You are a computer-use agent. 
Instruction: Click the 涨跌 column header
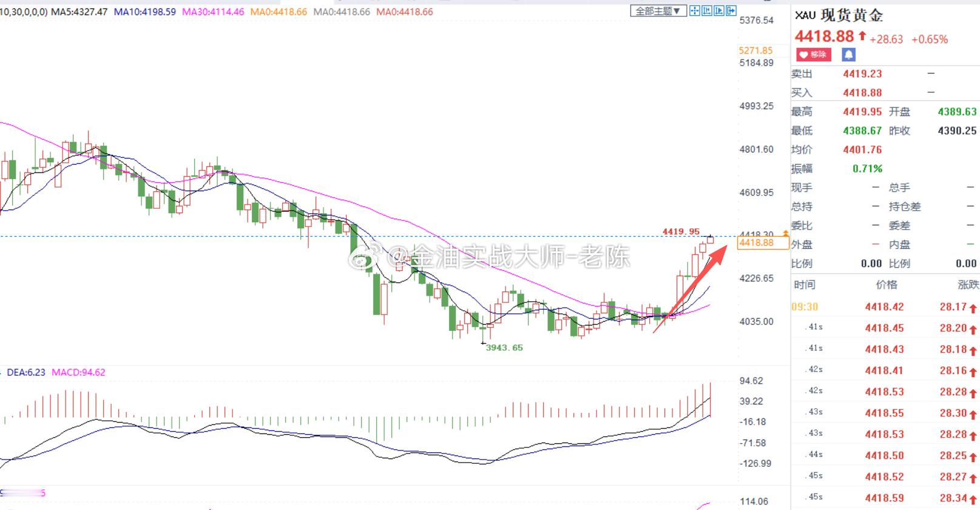968,285
